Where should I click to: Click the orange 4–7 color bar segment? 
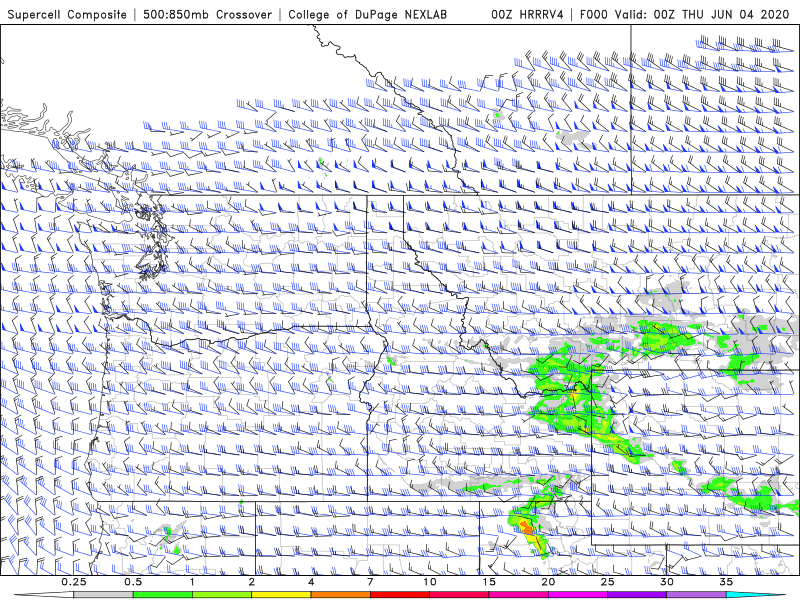pos(340,595)
